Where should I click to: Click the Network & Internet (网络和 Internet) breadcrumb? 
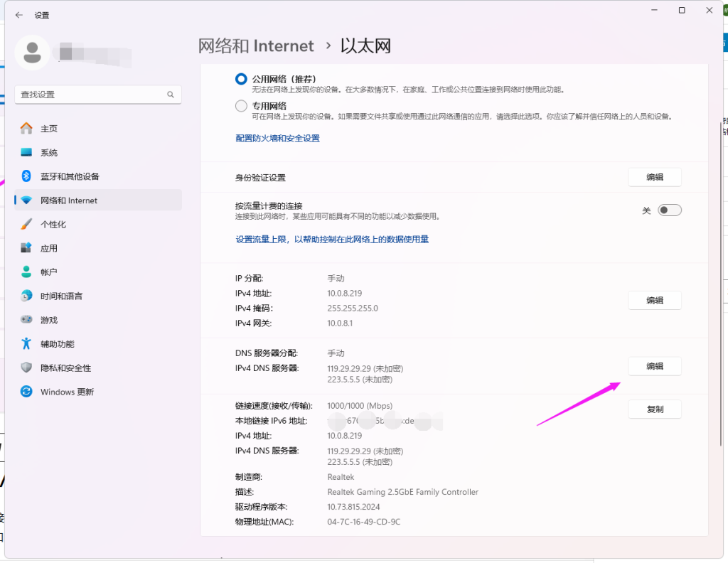[256, 46]
